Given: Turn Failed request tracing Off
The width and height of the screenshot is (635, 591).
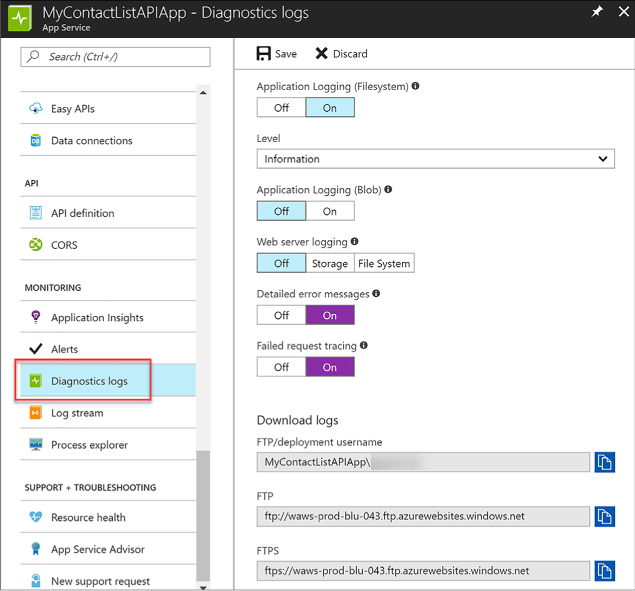Looking at the screenshot, I should 281,367.
